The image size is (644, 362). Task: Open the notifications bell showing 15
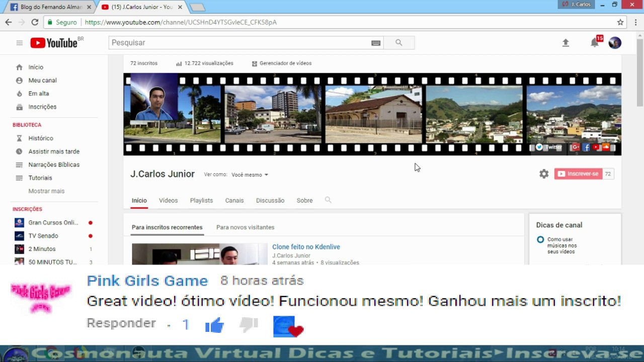[595, 43]
